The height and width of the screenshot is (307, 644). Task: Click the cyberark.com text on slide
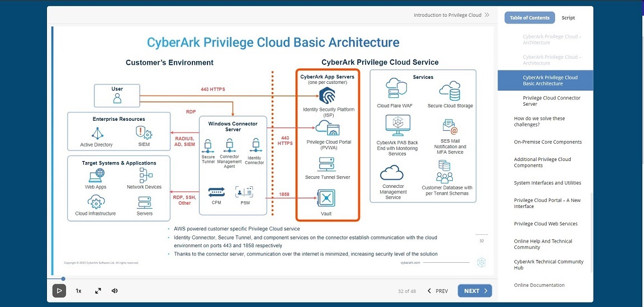pyautogui.click(x=410, y=262)
